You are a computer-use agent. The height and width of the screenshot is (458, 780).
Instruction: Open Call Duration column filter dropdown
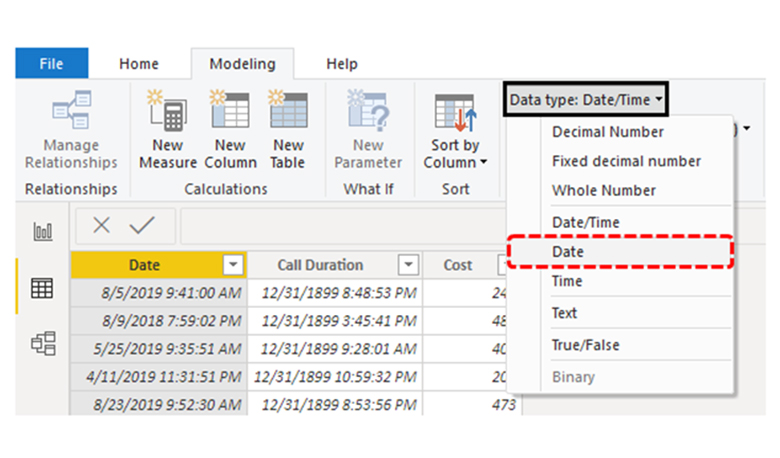tap(408, 265)
